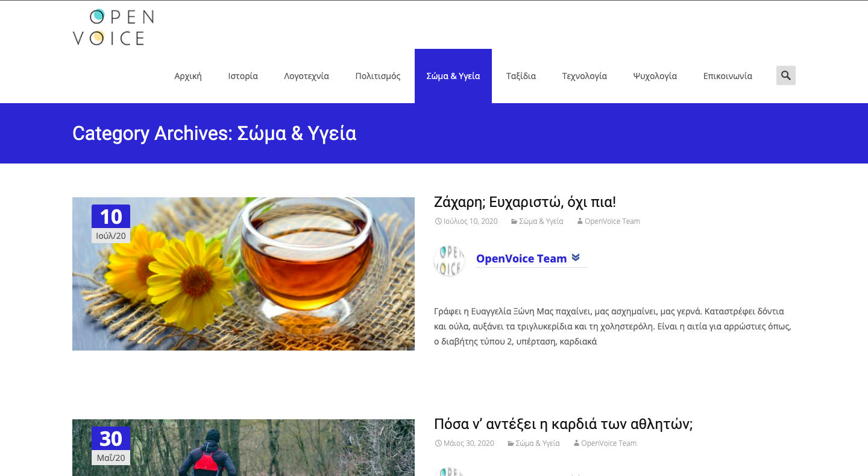This screenshot has height=476, width=868.
Task: Go to the Ιστορία section
Action: [x=243, y=76]
